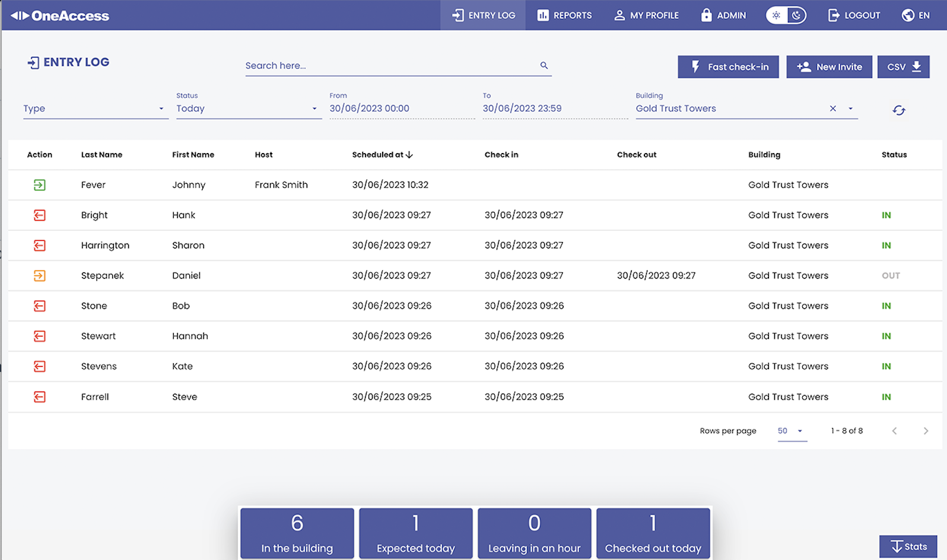Screen dimensions: 947x560
Task: Click the language globe icon
Action: tap(908, 15)
